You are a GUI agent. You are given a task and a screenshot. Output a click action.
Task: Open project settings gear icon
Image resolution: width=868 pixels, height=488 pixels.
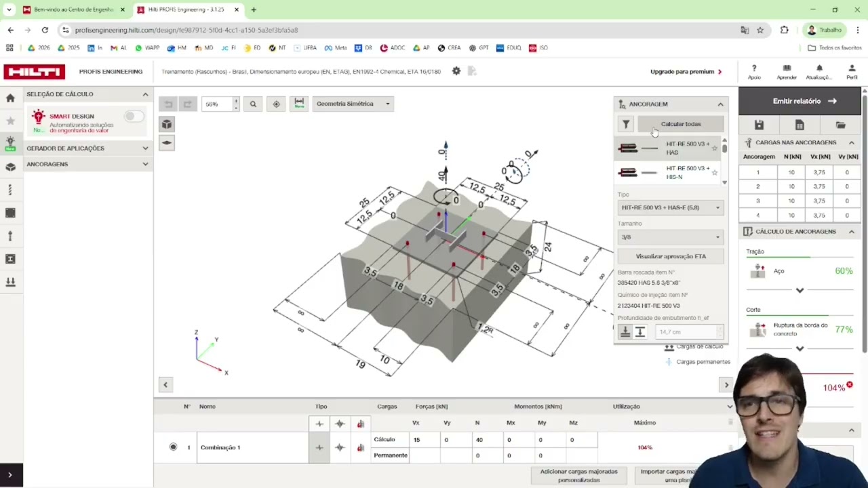point(456,71)
